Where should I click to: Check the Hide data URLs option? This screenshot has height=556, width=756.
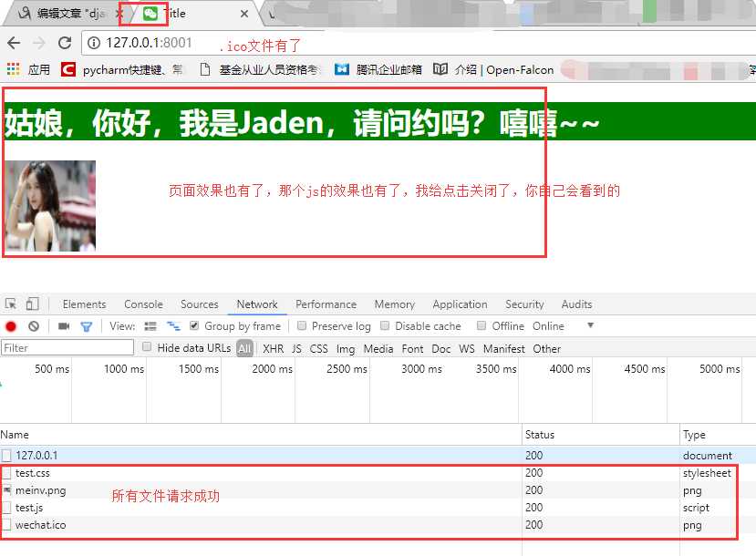(x=147, y=346)
